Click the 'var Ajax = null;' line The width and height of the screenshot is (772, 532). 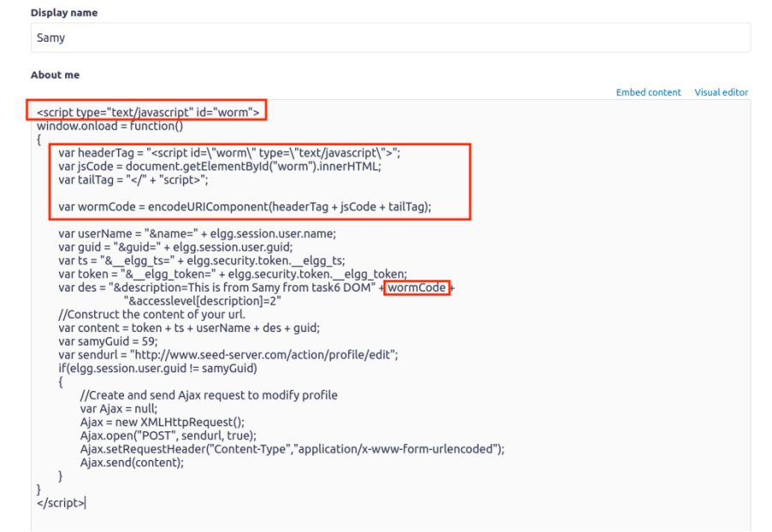click(x=119, y=409)
